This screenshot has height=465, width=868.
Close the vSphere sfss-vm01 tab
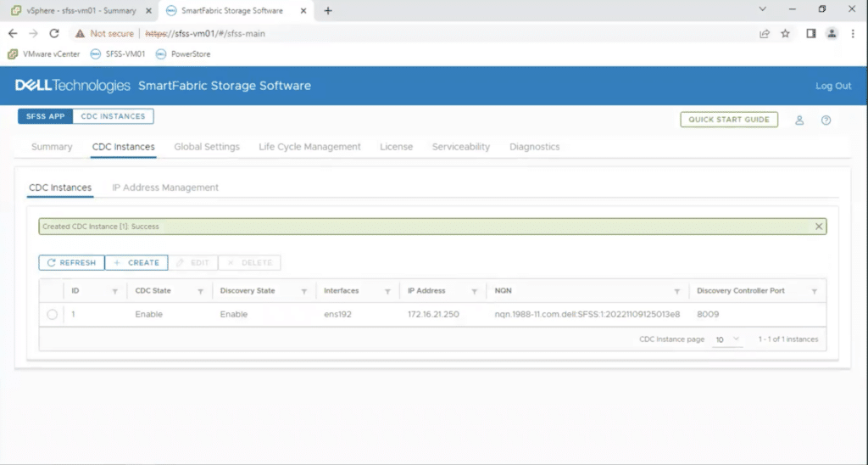(148, 10)
